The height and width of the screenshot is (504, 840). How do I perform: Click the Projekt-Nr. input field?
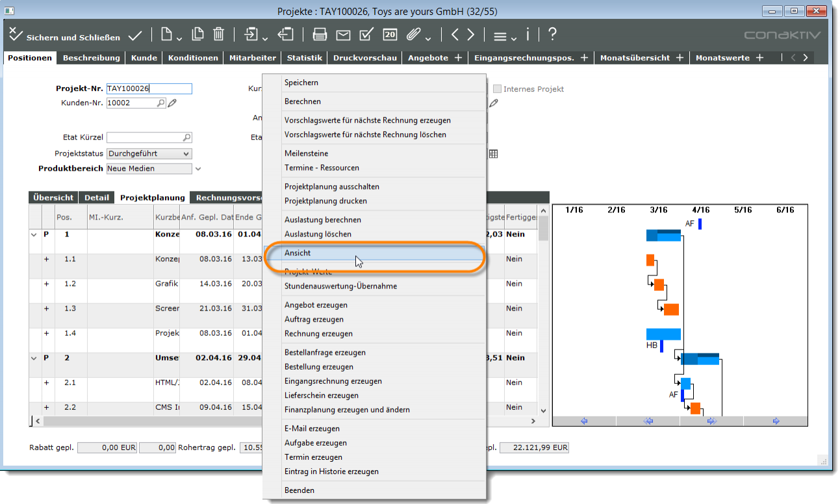[x=149, y=89]
